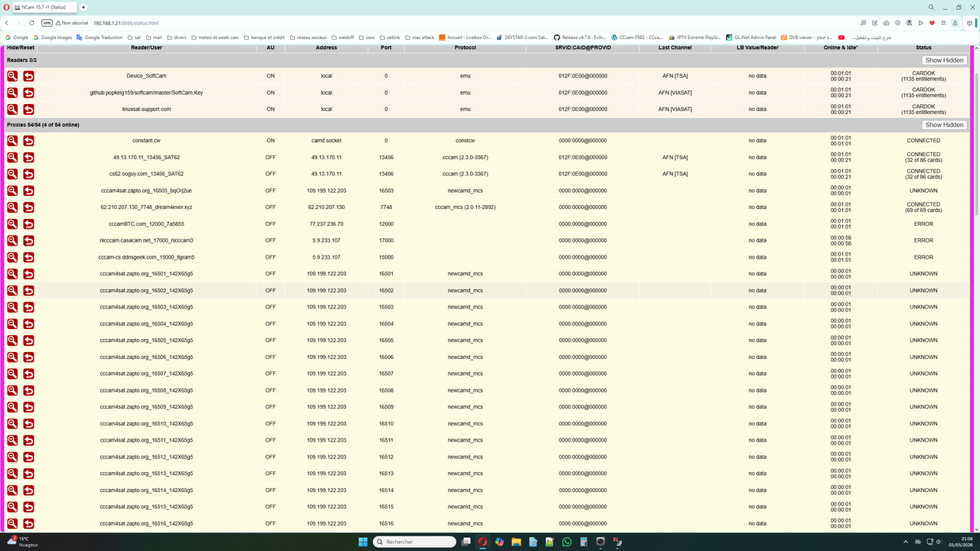Click address 62.210.207.130 cell

click(x=326, y=207)
